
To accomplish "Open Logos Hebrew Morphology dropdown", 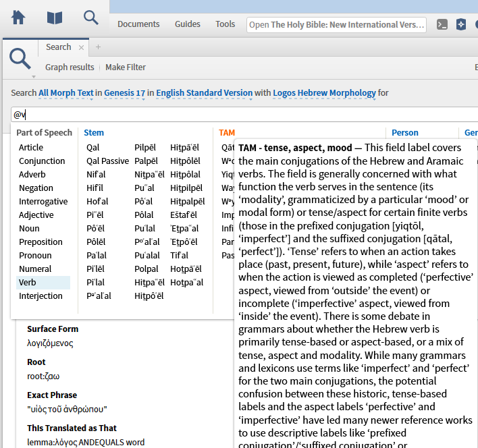I will tap(324, 93).
